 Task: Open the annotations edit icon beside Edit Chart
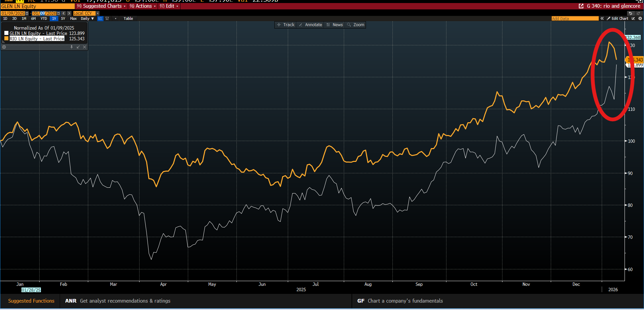[633, 18]
